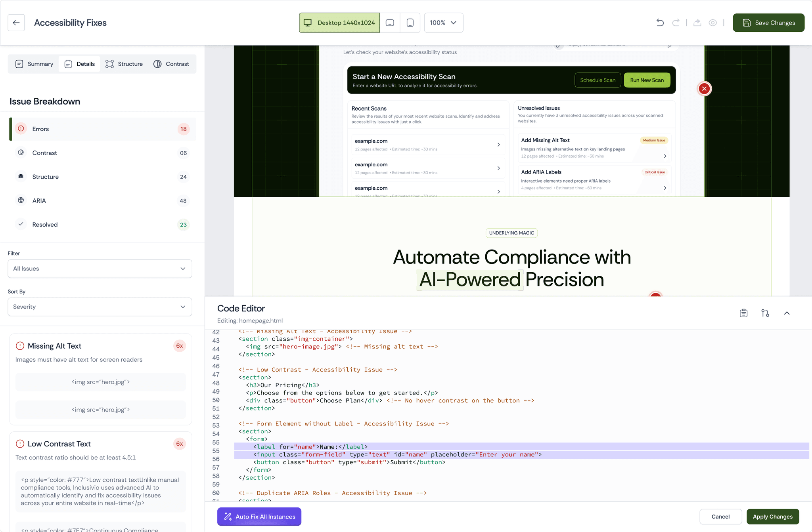
Task: Click line number 50 in gutter
Action: click(216, 400)
